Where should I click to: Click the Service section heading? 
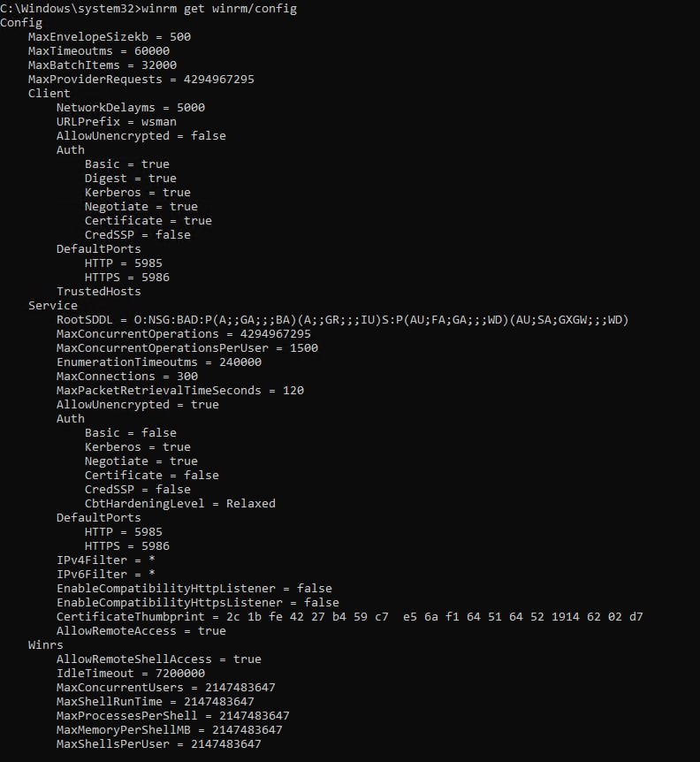53,305
